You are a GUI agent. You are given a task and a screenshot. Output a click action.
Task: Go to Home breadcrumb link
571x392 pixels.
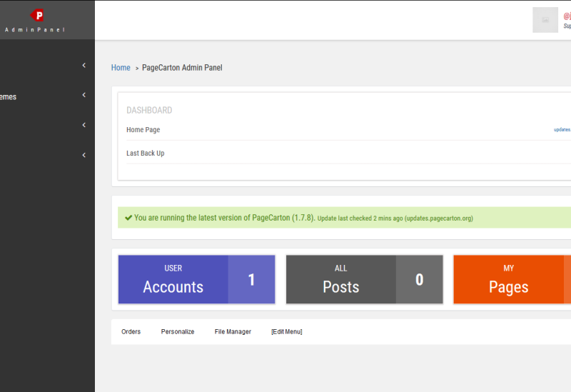point(121,68)
